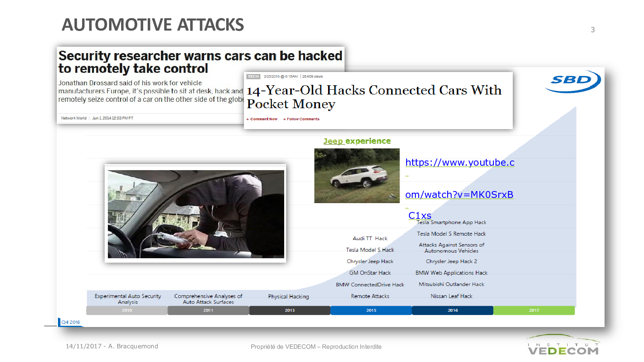Click the link text om/watch?v=MK0SrxB
This screenshot has height=362, width=644.
pos(459,195)
